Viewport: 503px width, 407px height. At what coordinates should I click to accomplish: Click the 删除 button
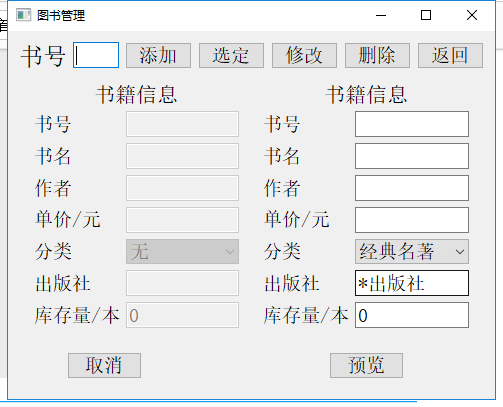coord(377,55)
